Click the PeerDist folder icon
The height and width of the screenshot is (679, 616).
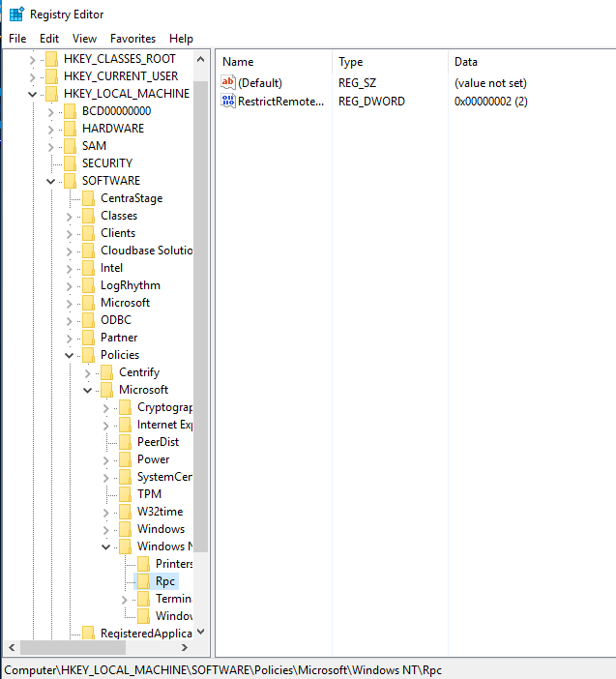pyautogui.click(x=125, y=442)
